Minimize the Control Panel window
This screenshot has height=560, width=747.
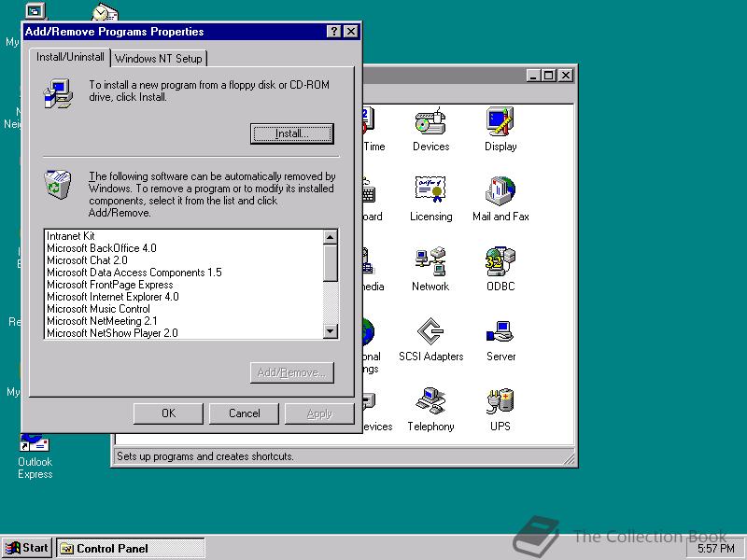click(x=533, y=76)
